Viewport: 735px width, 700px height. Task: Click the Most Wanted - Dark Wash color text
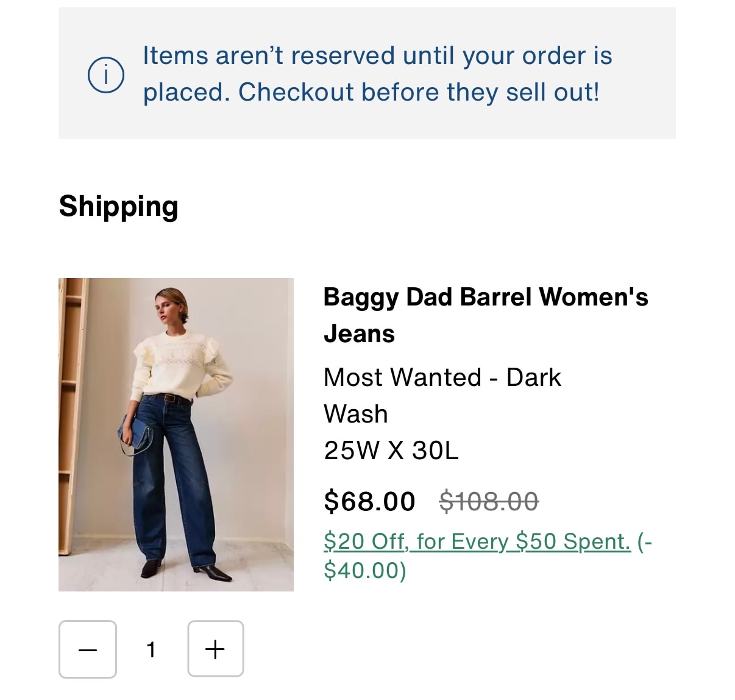tap(442, 377)
